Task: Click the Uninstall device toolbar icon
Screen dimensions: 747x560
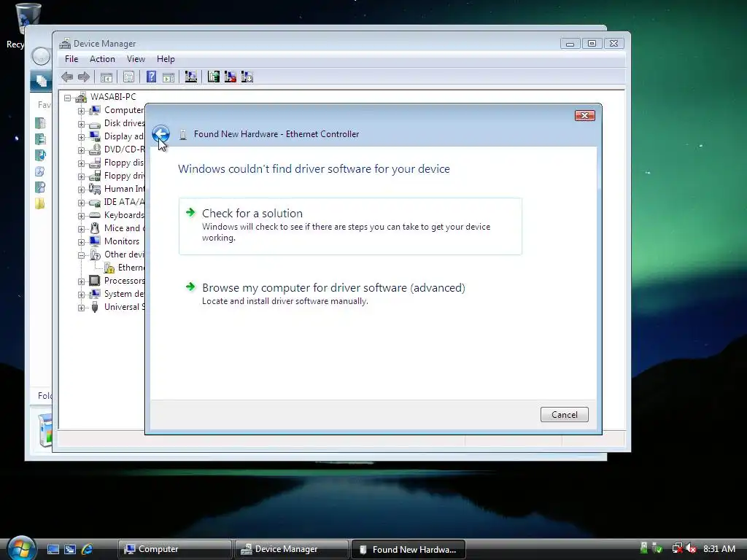Action: (x=230, y=77)
